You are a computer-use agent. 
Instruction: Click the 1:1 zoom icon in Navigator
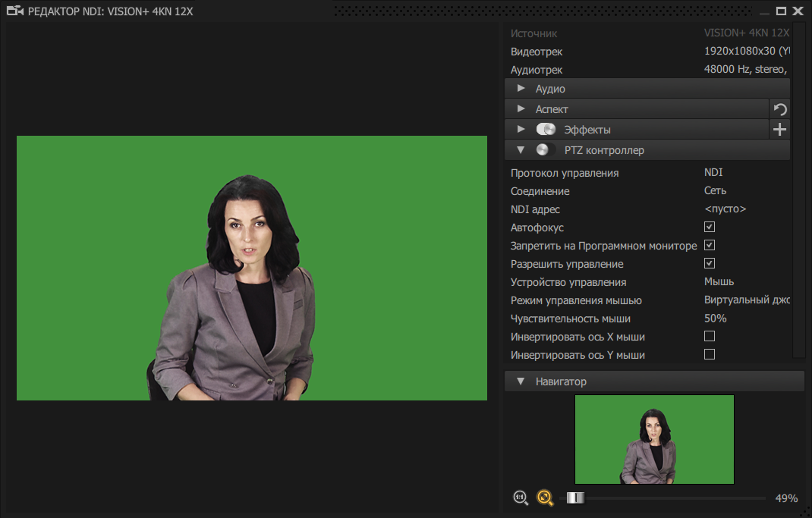(521, 498)
